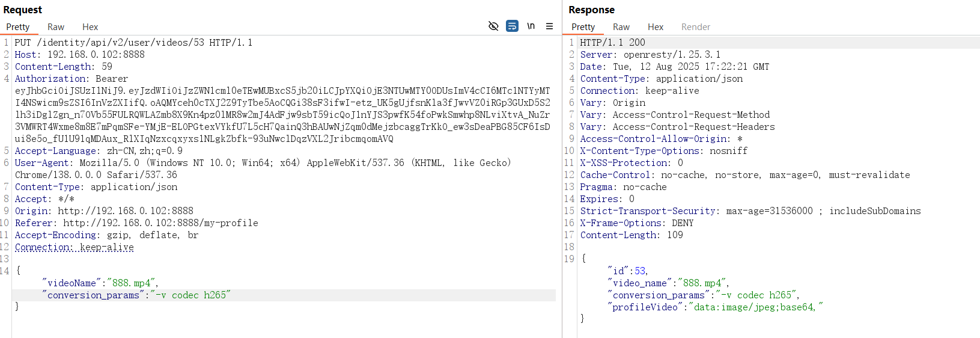This screenshot has width=980, height=338.
Task: Open the hamburger options menu in Request
Action: coord(549,26)
